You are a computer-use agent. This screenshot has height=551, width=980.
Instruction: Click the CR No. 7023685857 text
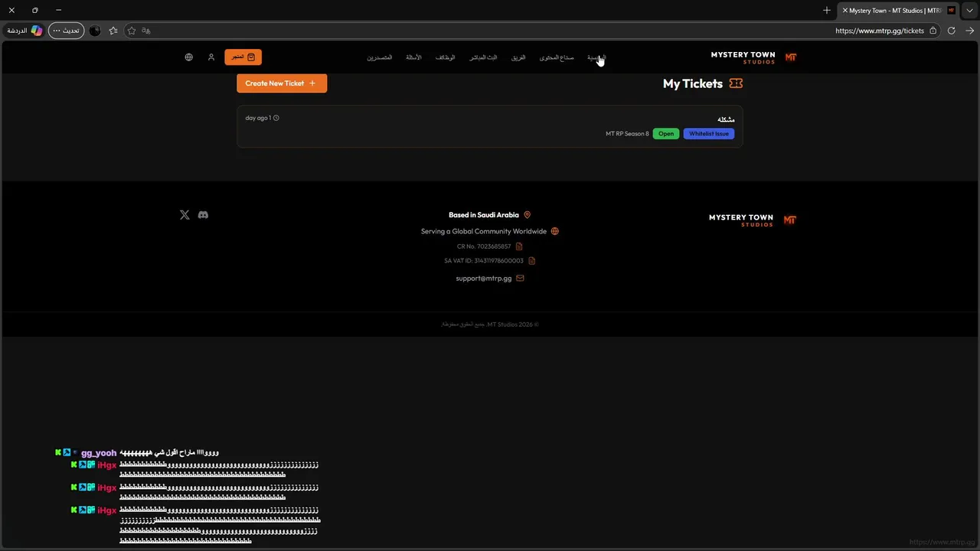pyautogui.click(x=484, y=246)
